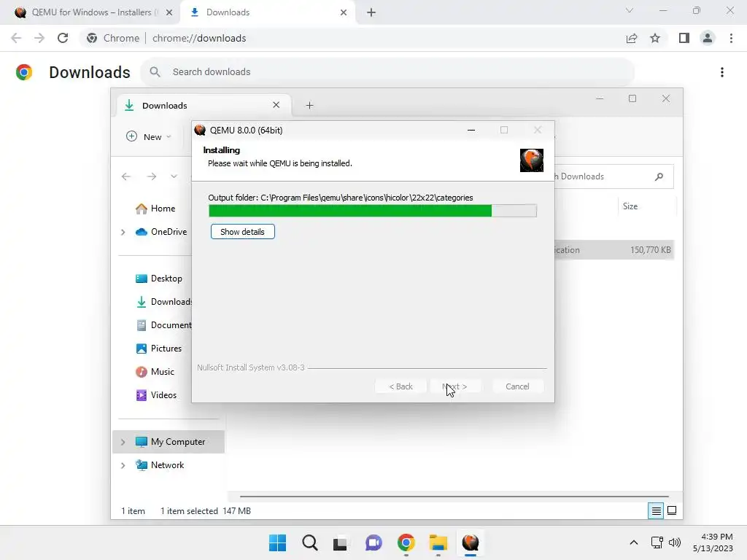
Task: Click the Next button in QEMU installer
Action: point(454,386)
